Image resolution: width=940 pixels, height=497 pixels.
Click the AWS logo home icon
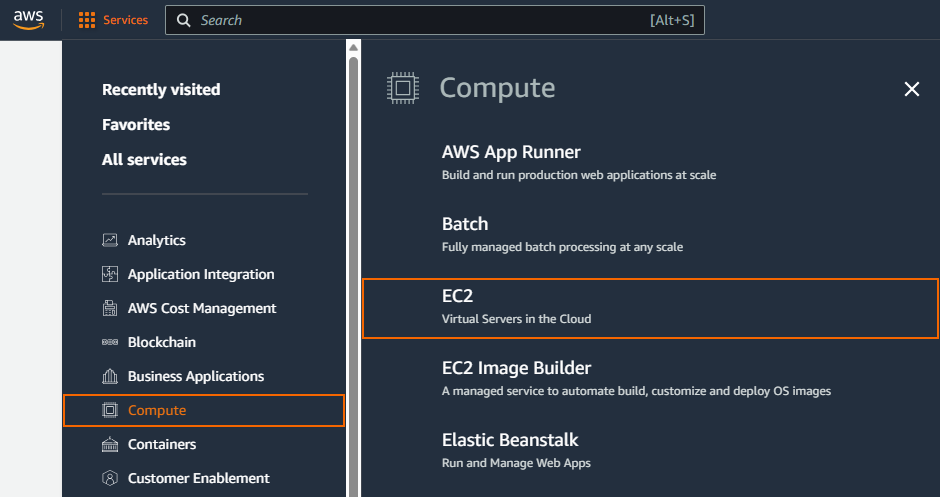coord(28,20)
